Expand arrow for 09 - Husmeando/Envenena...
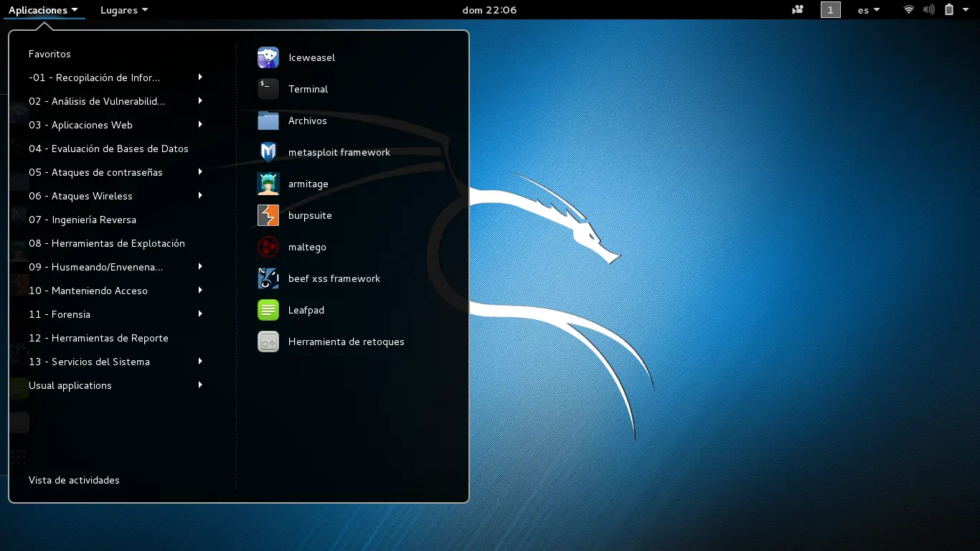This screenshot has height=551, width=980. coord(200,266)
